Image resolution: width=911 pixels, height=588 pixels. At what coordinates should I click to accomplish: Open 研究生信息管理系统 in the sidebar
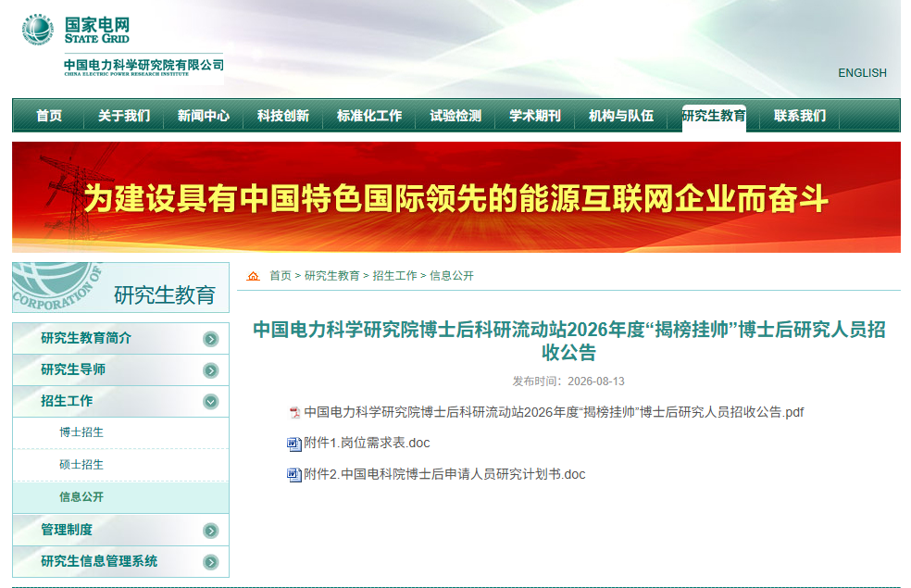99,561
